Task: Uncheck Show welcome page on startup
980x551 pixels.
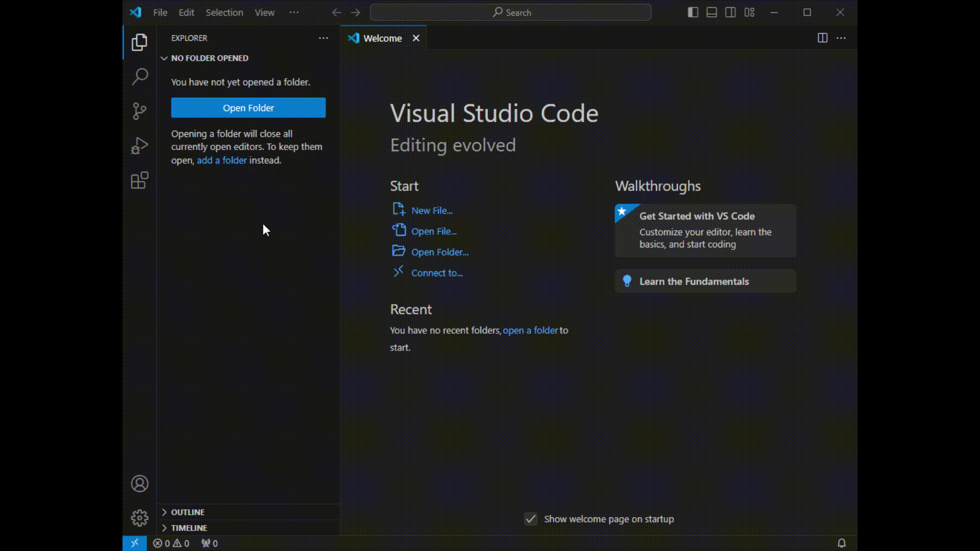Action: point(531,519)
